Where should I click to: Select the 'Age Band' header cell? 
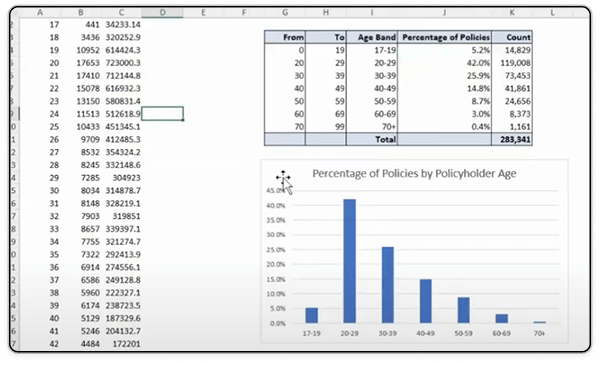(372, 37)
